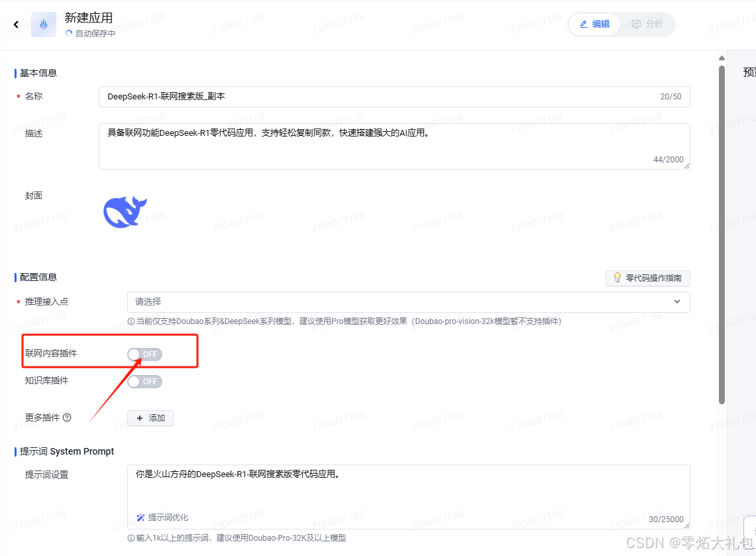The width and height of the screenshot is (756, 556).
Task: Click the 20/50 character counter
Action: pos(671,97)
